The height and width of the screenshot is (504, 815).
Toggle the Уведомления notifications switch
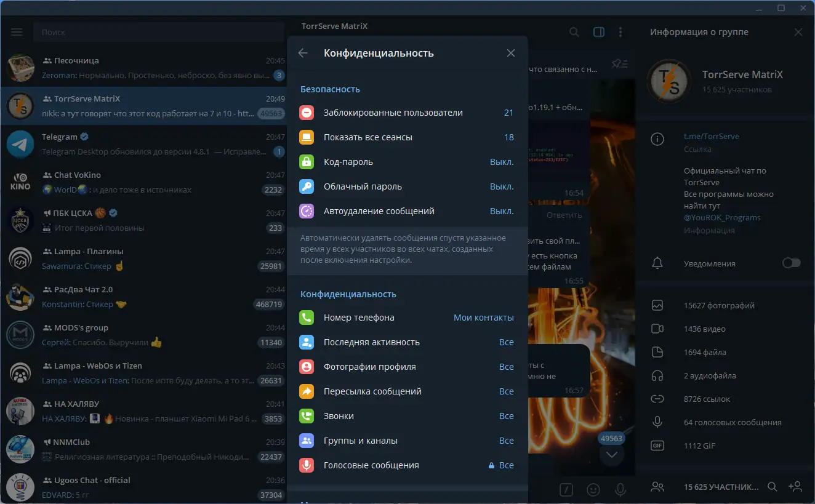792,263
